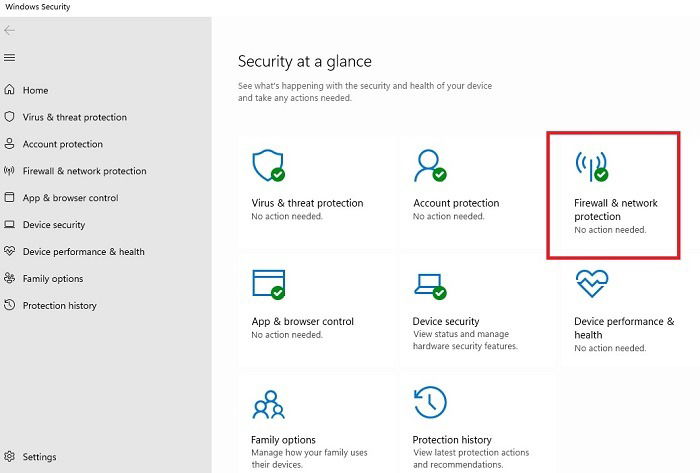The image size is (700, 473).
Task: Open Family options people tile icon
Action: coord(268,405)
